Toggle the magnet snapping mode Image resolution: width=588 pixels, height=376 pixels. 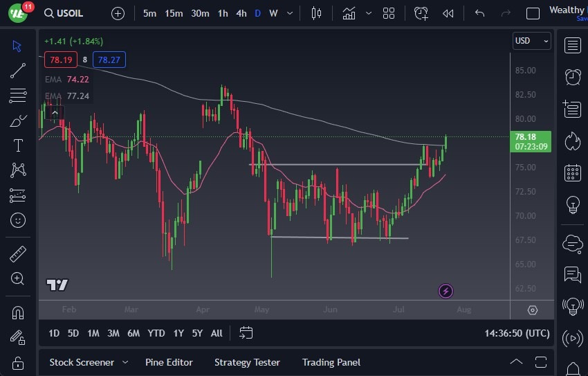pyautogui.click(x=18, y=312)
